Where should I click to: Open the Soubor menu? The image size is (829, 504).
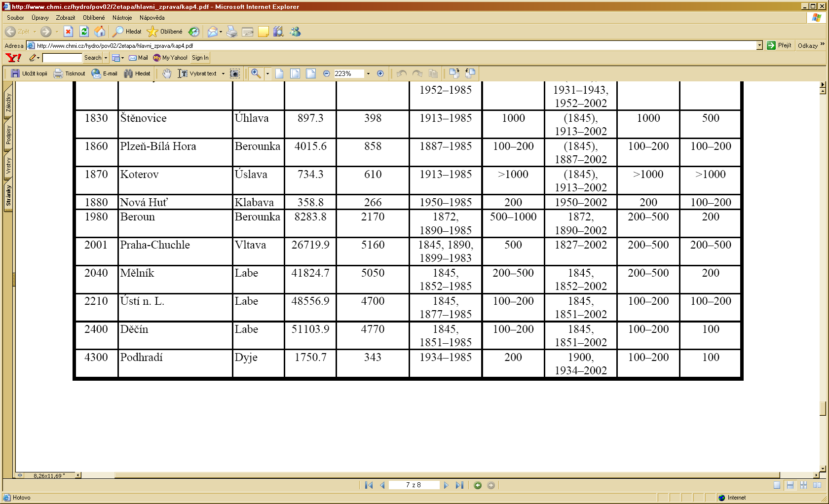15,18
